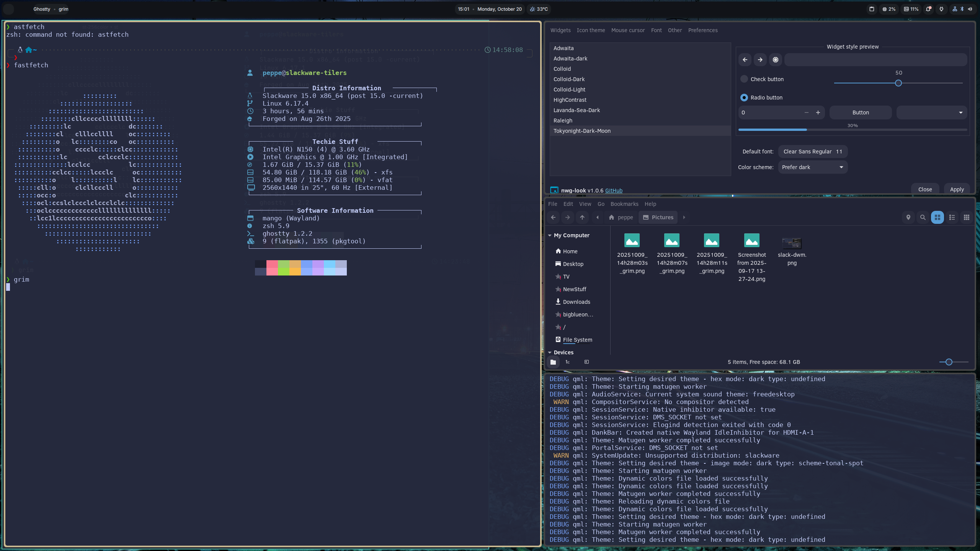
Task: Show the tree view in the sidebar
Action: (568, 362)
